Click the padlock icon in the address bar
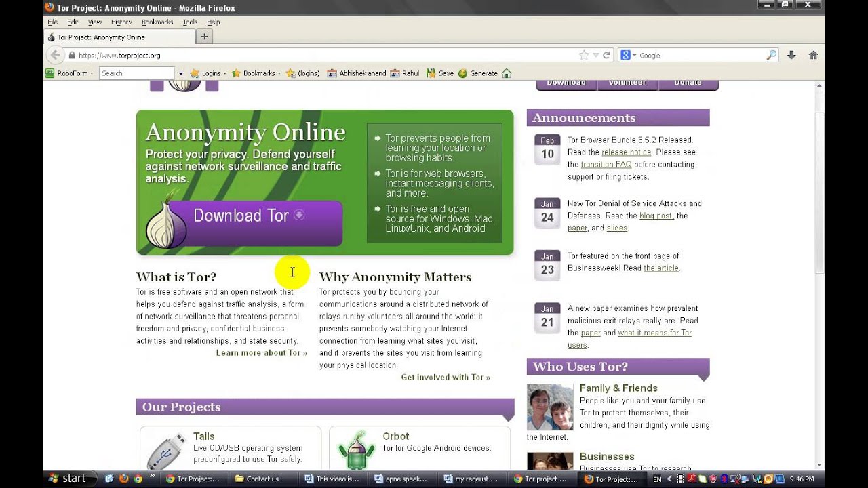 pos(72,56)
